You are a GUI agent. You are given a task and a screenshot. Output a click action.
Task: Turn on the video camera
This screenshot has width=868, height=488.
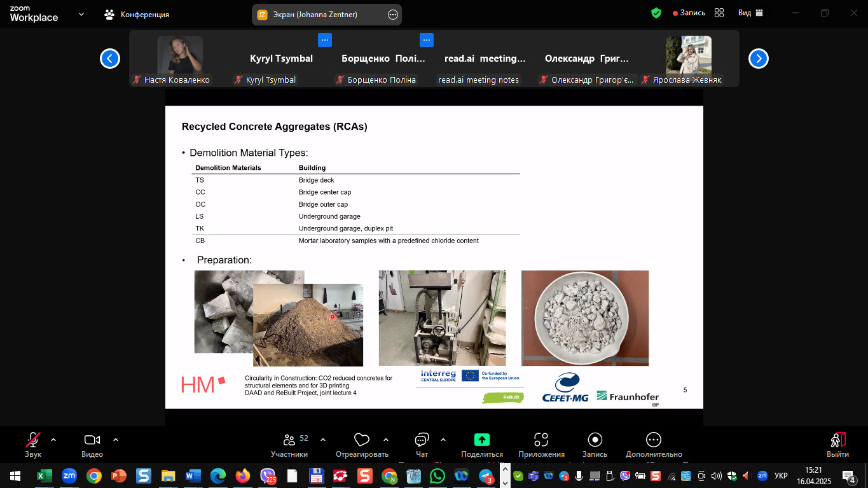(92, 440)
